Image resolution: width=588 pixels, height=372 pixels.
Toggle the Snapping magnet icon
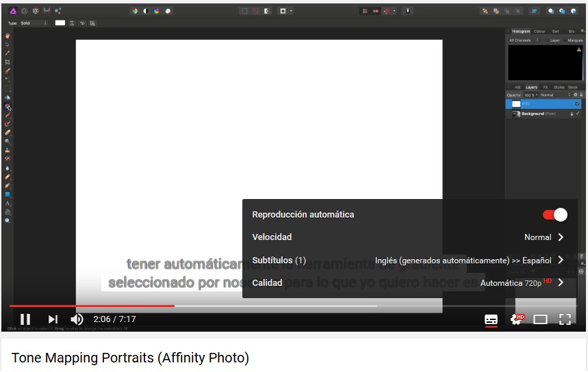click(387, 11)
